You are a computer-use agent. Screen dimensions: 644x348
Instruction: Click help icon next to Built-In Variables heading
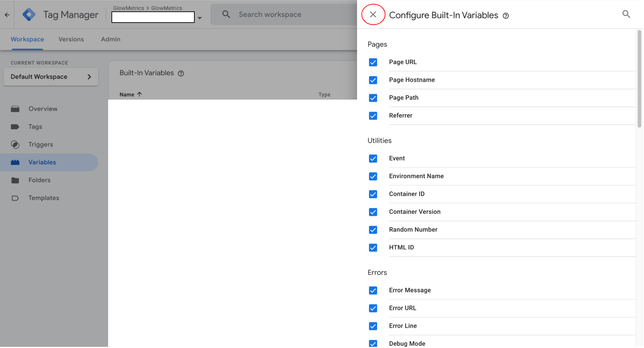tap(181, 73)
